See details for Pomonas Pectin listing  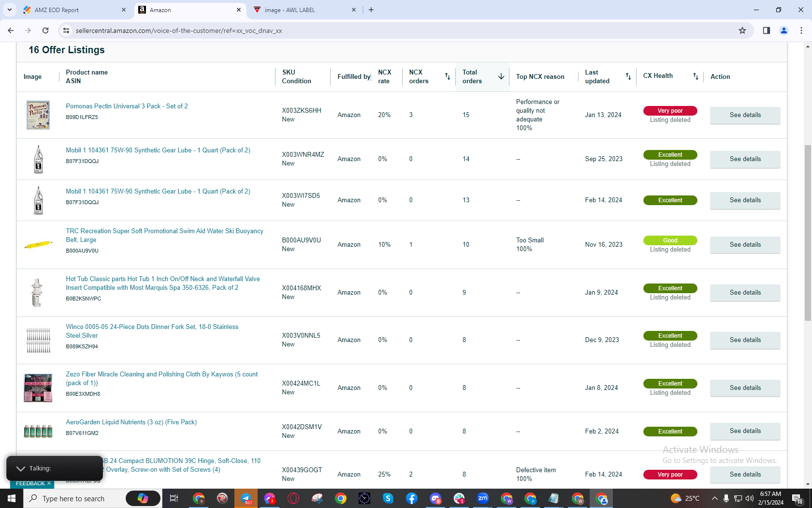coord(745,115)
